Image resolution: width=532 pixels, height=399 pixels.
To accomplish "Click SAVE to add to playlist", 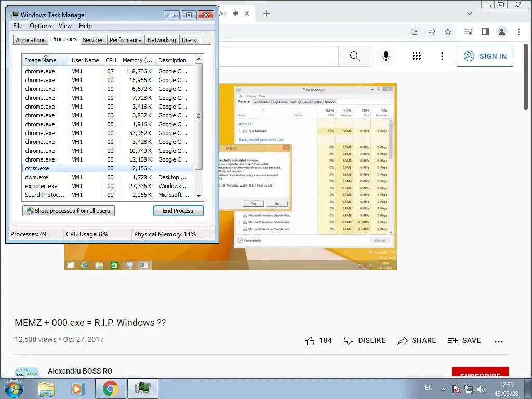I will [464, 341].
